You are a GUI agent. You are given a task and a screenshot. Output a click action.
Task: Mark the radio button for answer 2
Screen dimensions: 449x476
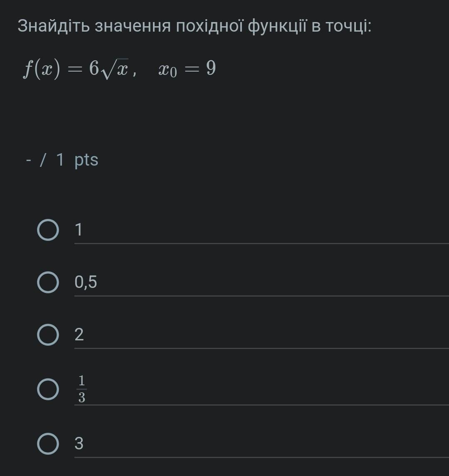(x=48, y=335)
